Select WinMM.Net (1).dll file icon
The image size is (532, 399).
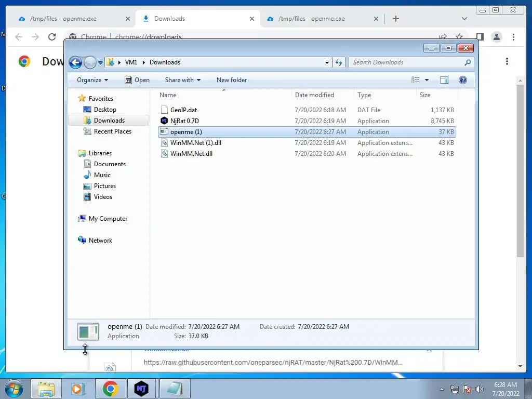click(x=164, y=143)
